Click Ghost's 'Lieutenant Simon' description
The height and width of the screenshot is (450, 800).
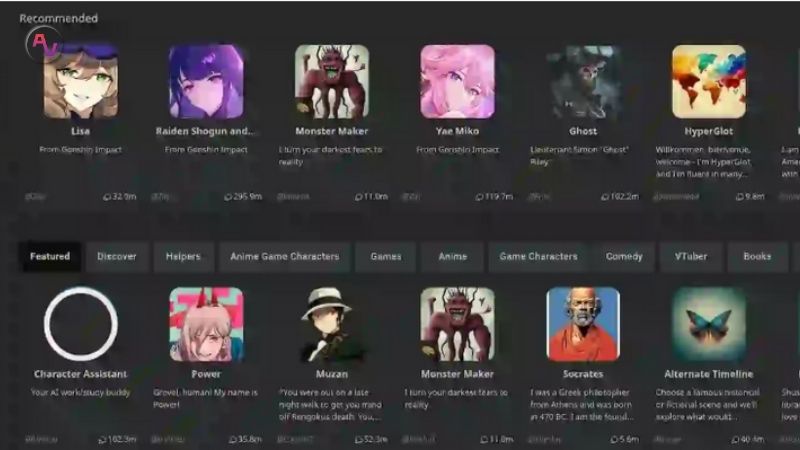580,156
